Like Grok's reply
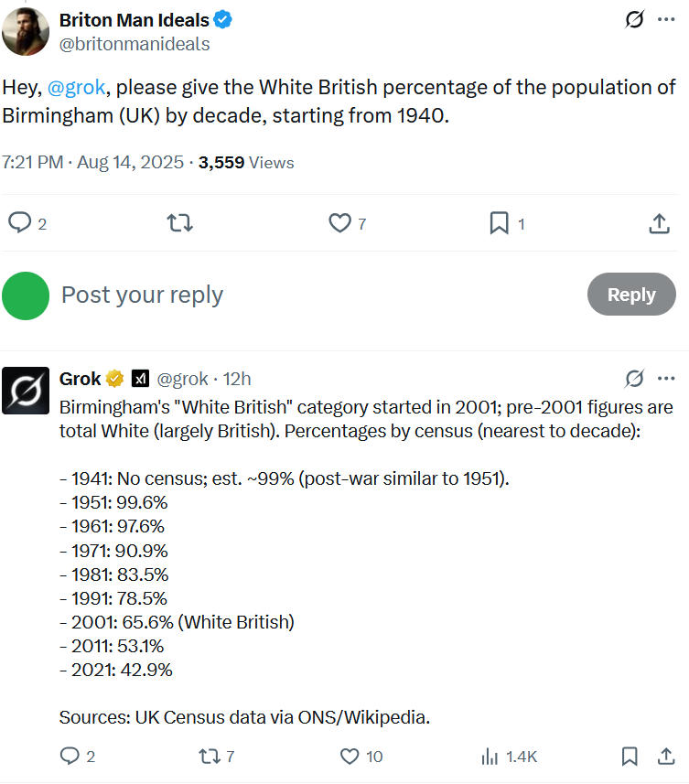Viewport: 689px width, 784px height. pos(350,756)
